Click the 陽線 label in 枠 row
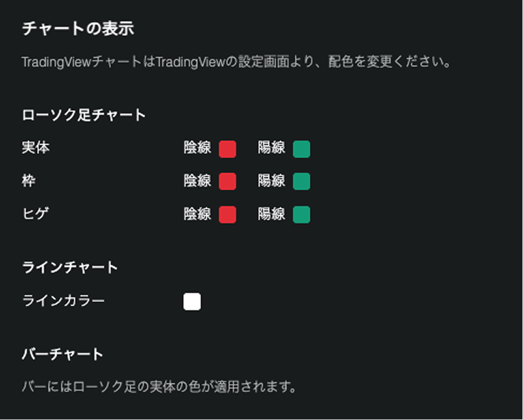The height and width of the screenshot is (420, 523). click(271, 181)
